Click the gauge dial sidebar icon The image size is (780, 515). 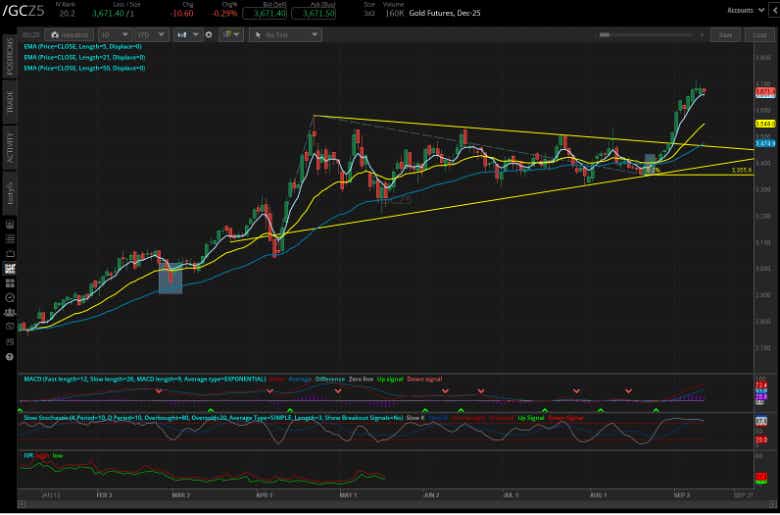point(9,298)
